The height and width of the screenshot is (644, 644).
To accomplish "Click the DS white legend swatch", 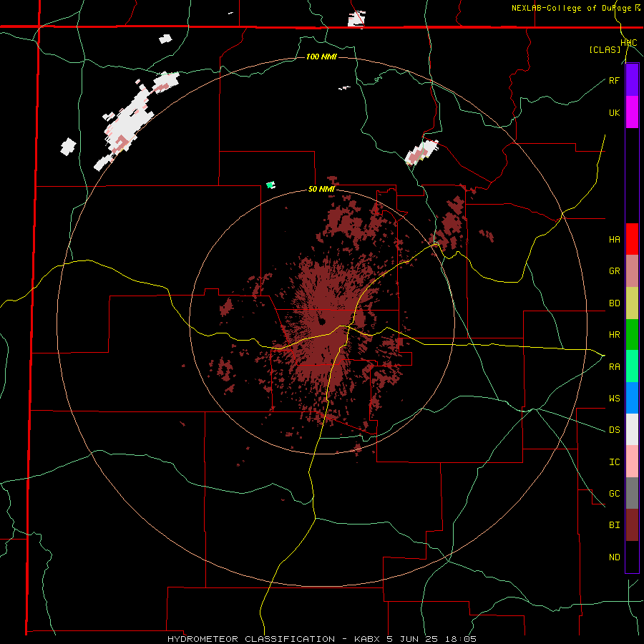I will (x=632, y=429).
